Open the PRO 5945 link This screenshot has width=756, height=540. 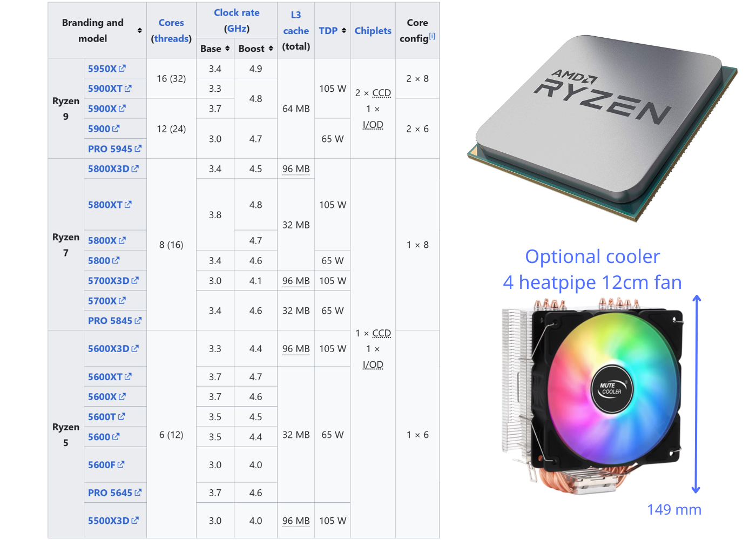click(114, 148)
